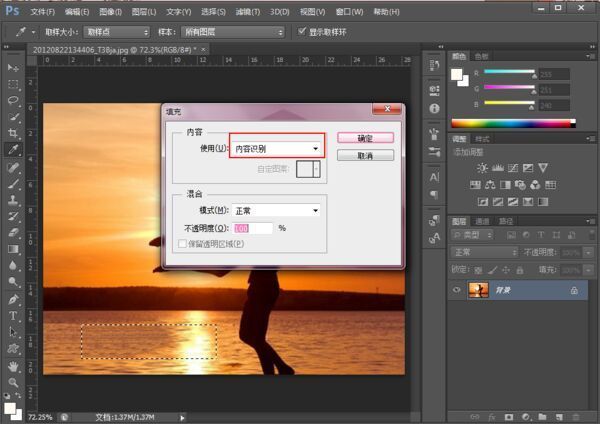Select the Clone Stamp tool

point(13,199)
